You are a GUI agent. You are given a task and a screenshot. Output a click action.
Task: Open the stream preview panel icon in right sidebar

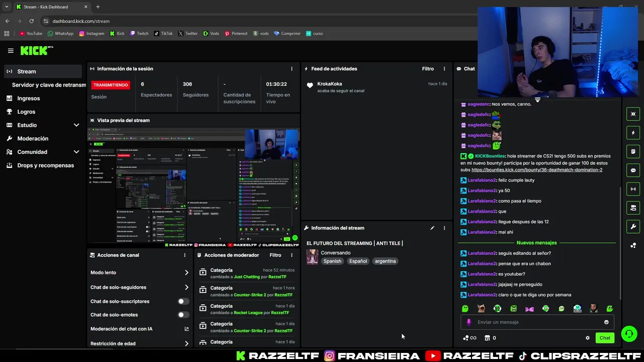633,114
